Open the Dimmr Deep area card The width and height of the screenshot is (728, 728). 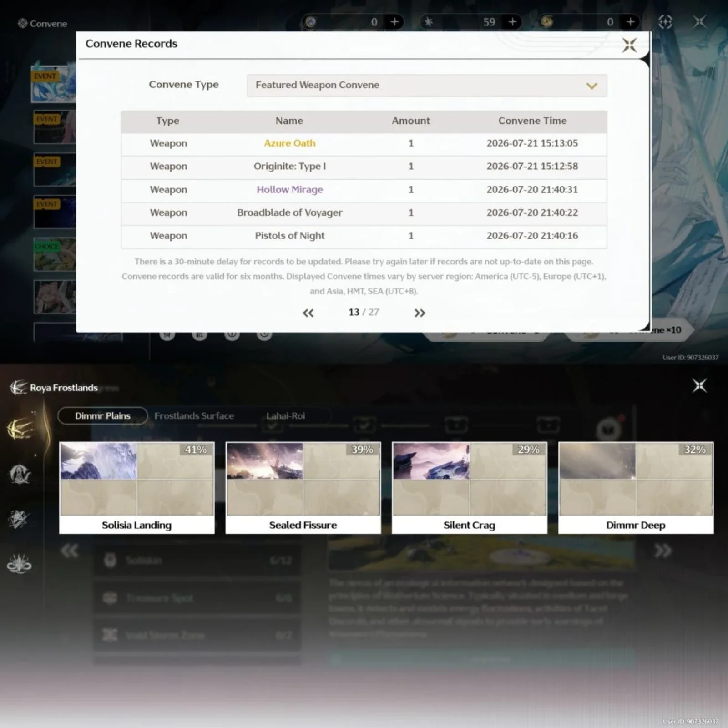(636, 487)
